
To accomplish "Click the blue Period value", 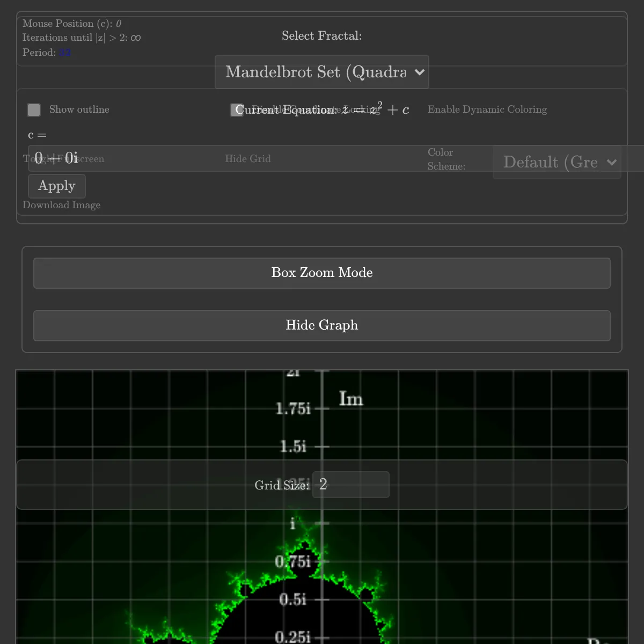I will tap(65, 53).
